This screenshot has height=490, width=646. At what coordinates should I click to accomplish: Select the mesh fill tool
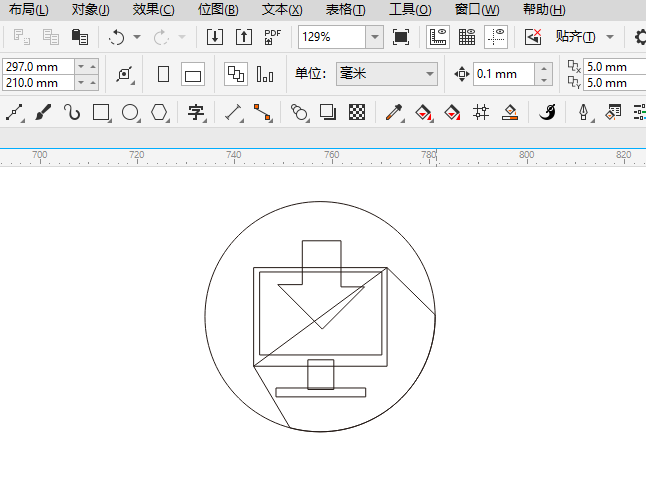[x=481, y=112]
